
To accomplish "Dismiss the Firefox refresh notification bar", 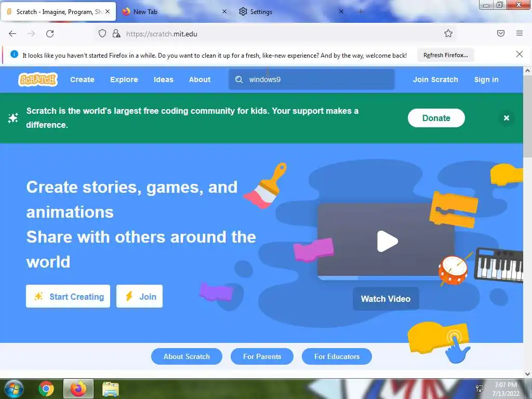I will [520, 54].
